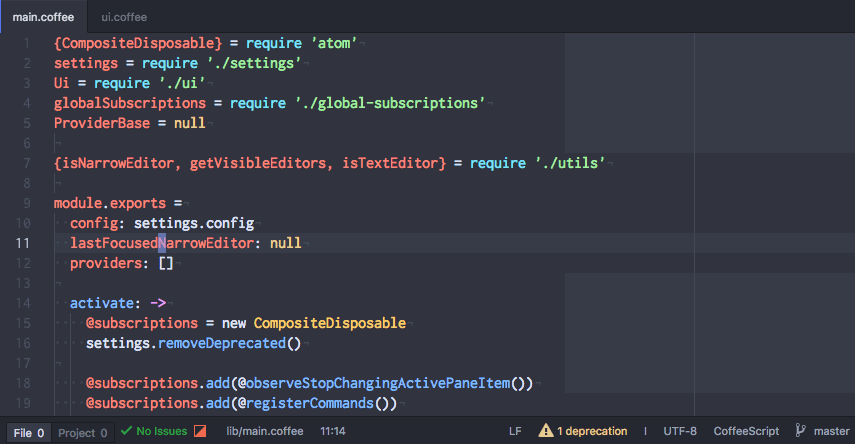Click the master branch label
Screen dimensions: 855x444
(832, 431)
